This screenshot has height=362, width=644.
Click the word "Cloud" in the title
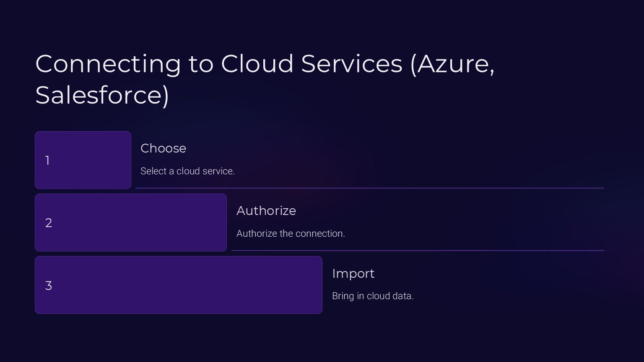(257, 64)
